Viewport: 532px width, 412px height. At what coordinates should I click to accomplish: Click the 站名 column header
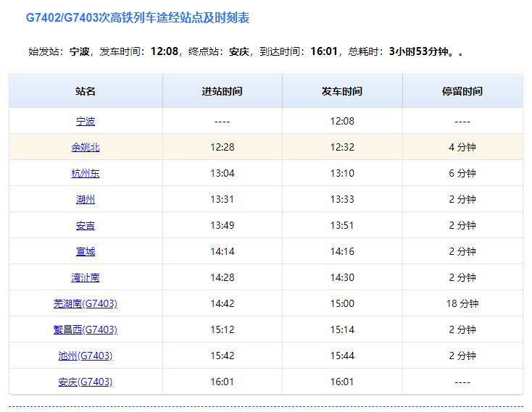[86, 91]
